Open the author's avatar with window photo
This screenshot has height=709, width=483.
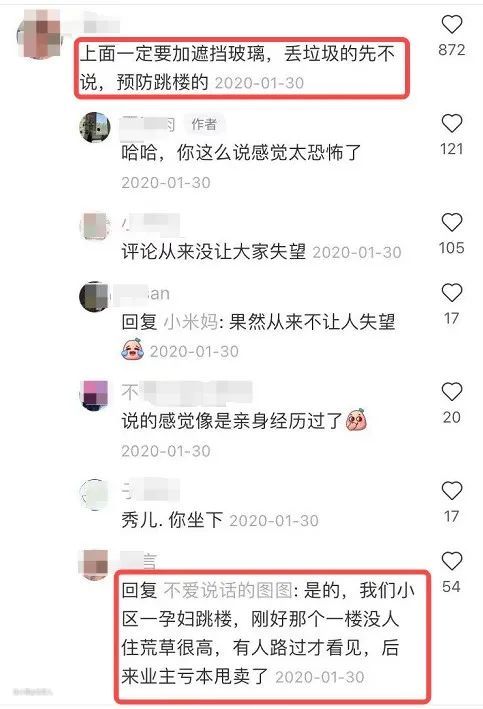95,127
